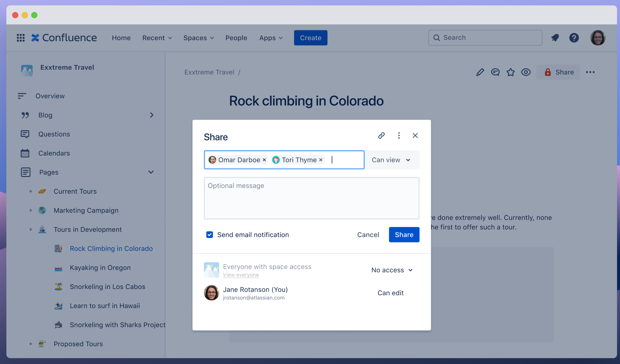Expand the Marketing Campaign tree item

point(31,211)
